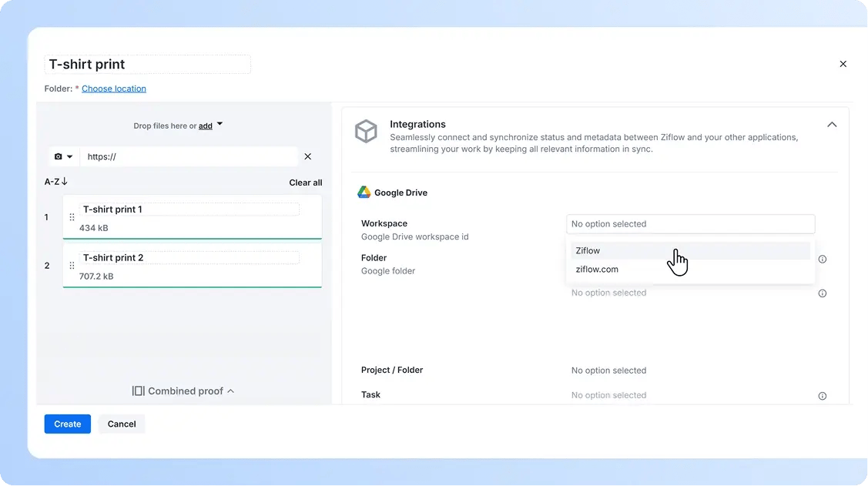Click the Cancel button

coord(121,424)
